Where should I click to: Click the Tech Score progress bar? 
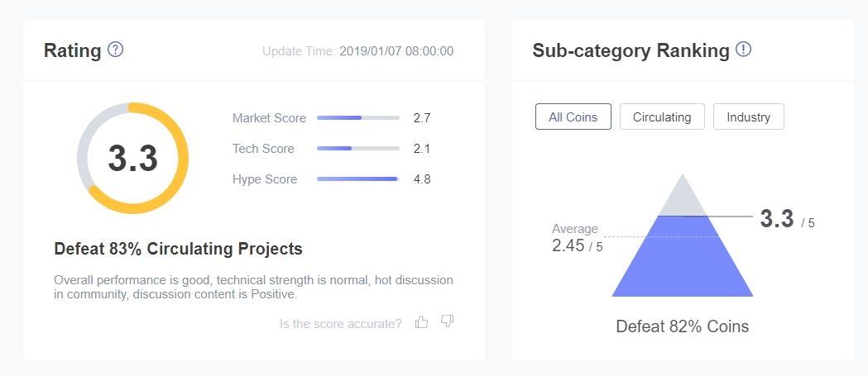358,148
